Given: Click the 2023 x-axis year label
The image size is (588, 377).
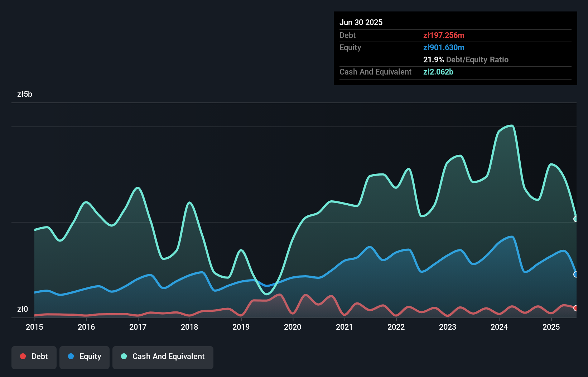Looking at the screenshot, I should [448, 327].
